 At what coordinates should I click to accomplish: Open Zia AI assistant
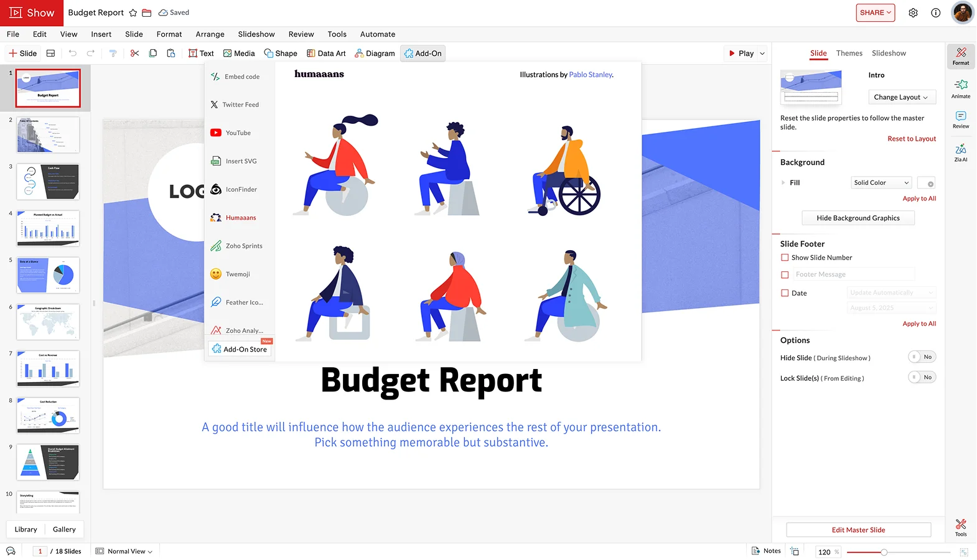(961, 152)
